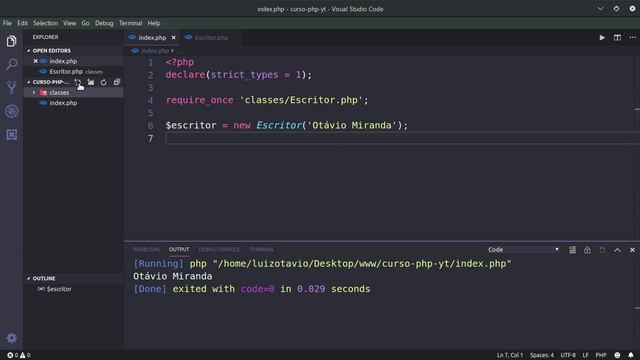Change encoding via UTF-8 status entry
The width and height of the screenshot is (640, 360).
point(568,355)
